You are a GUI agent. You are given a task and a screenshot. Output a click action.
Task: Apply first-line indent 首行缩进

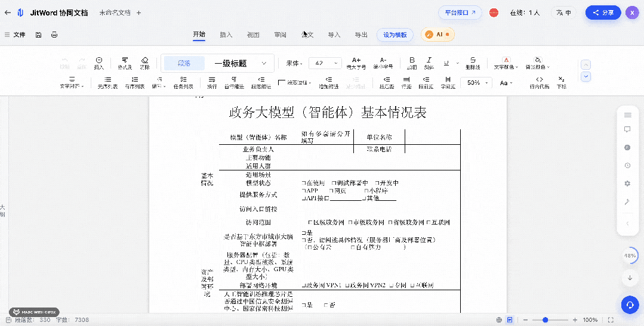[x=234, y=82]
